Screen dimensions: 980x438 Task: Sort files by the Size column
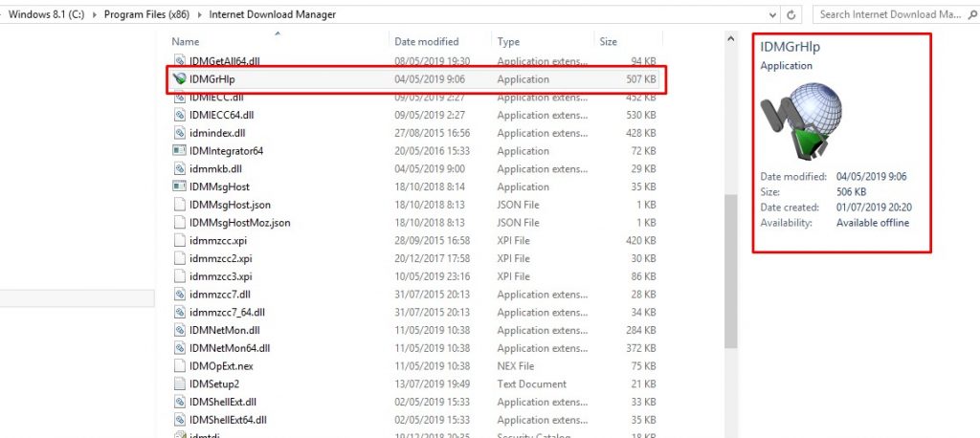pyautogui.click(x=608, y=42)
